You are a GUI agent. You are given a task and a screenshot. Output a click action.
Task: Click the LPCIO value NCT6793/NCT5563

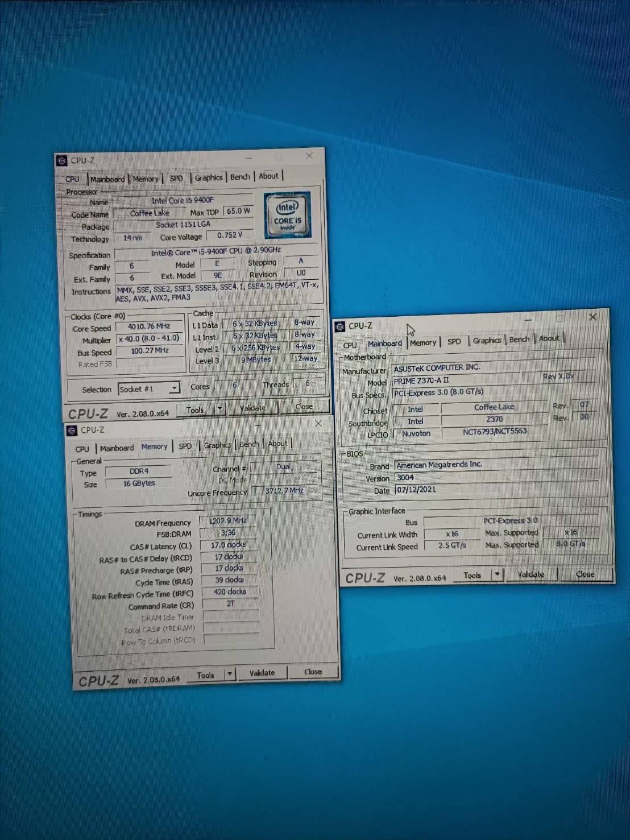tap(495, 432)
